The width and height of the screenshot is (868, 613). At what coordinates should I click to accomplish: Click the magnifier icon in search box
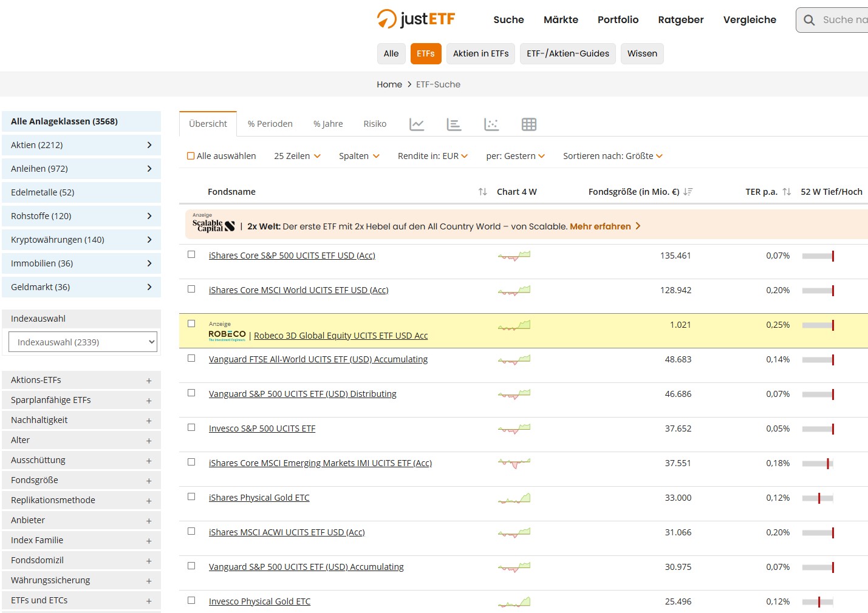click(x=809, y=20)
